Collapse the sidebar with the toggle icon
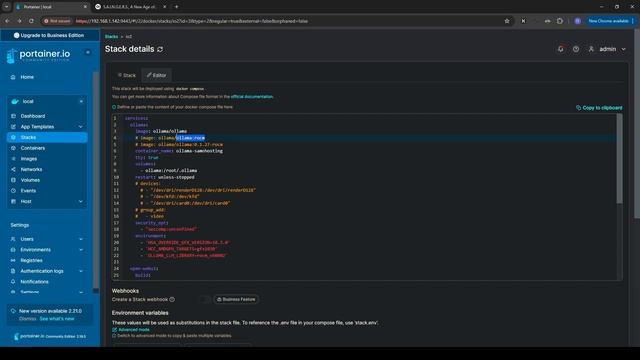This screenshot has width=640, height=360. click(88, 53)
